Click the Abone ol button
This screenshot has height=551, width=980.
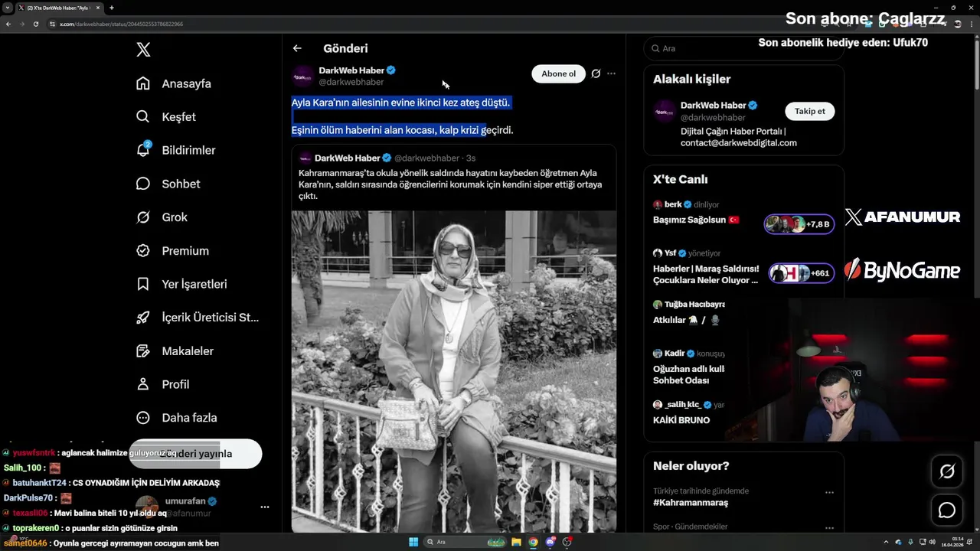coord(558,73)
